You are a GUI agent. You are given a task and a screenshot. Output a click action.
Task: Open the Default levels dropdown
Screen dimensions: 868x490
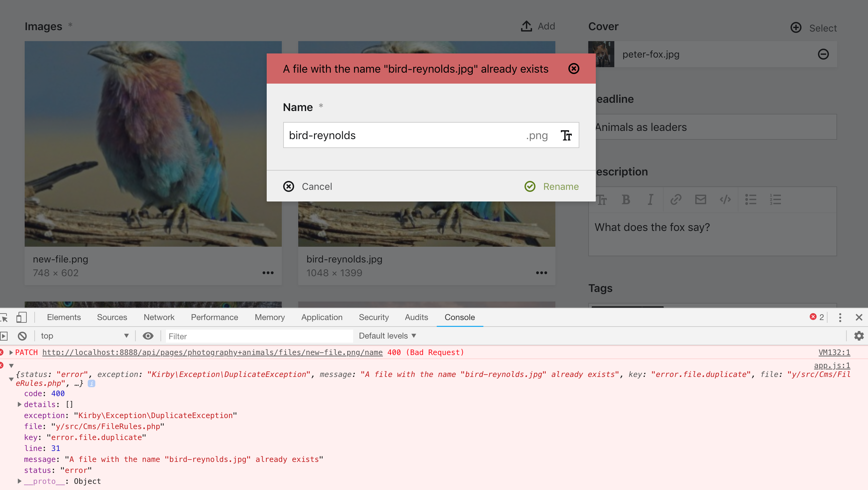tap(387, 336)
